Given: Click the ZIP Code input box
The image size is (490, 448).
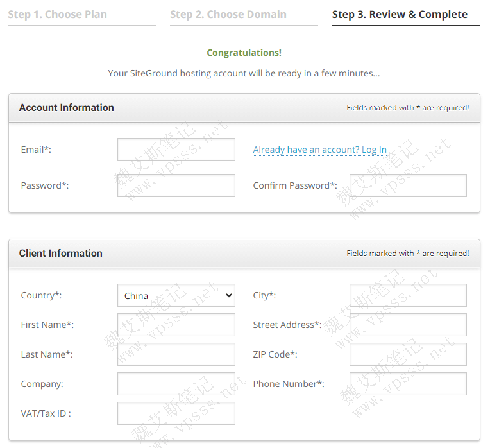Looking at the screenshot, I should (408, 354).
